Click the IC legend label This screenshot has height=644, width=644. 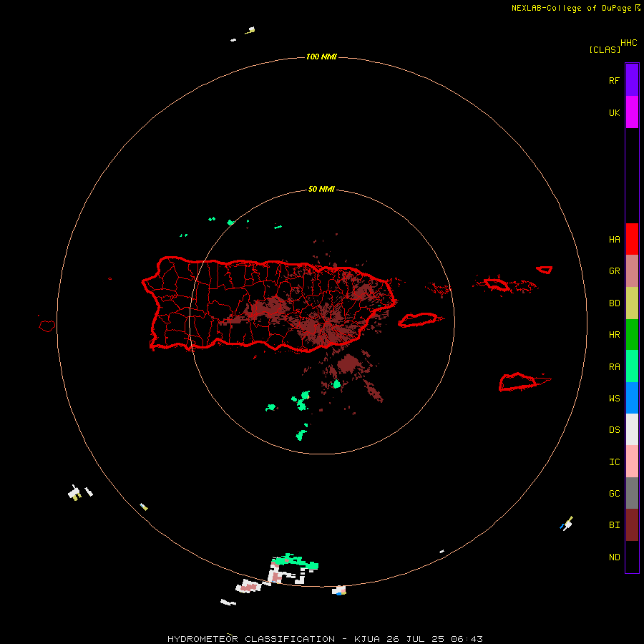614,462
